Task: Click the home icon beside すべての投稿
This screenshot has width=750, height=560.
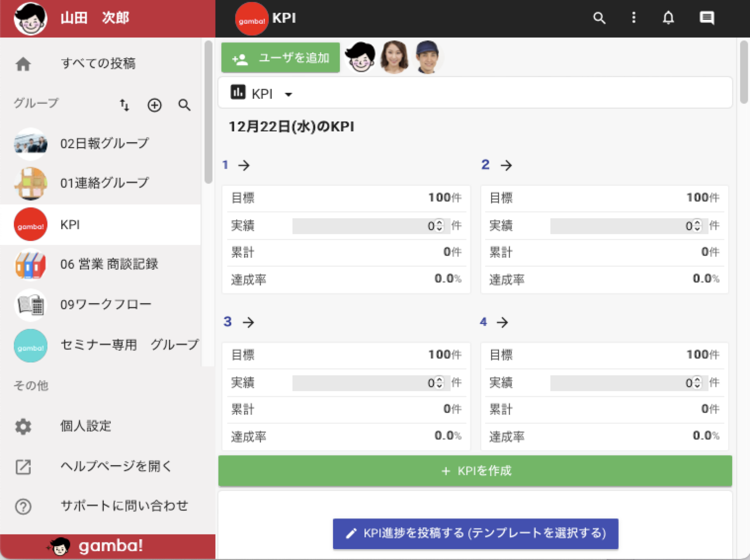Action: click(x=23, y=64)
